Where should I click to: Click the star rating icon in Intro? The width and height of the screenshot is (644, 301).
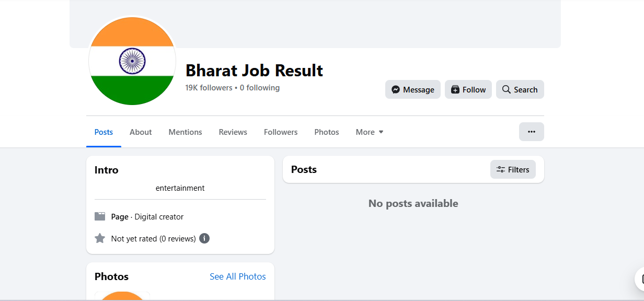coord(100,238)
